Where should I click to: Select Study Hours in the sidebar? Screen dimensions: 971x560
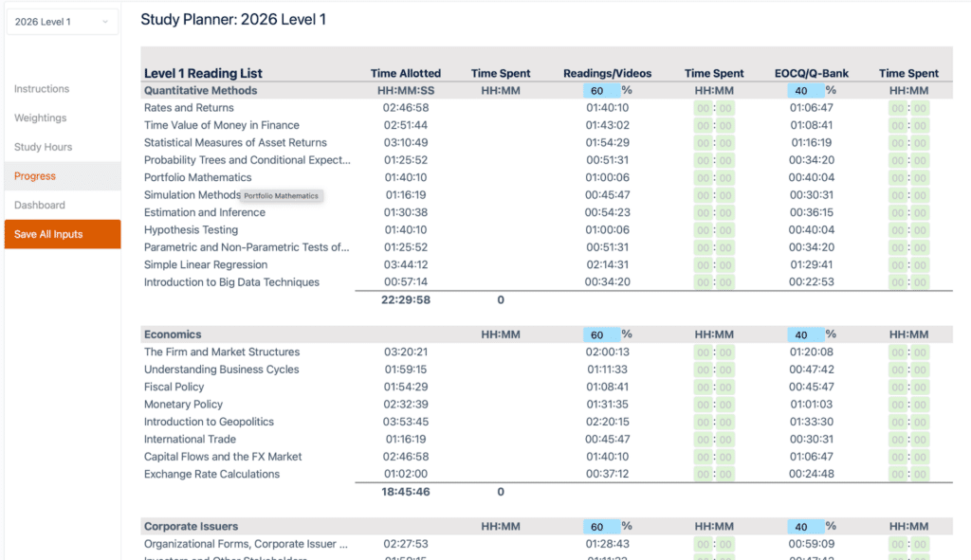point(44,147)
